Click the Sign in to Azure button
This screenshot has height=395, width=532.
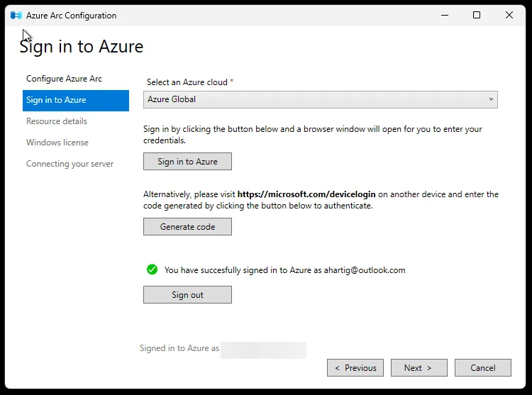point(187,162)
